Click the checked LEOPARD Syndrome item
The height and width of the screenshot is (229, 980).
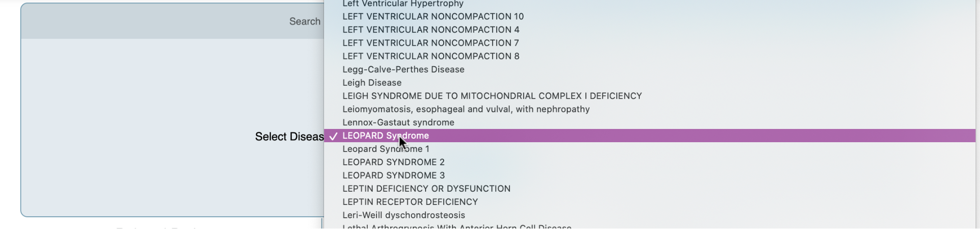(x=650, y=135)
